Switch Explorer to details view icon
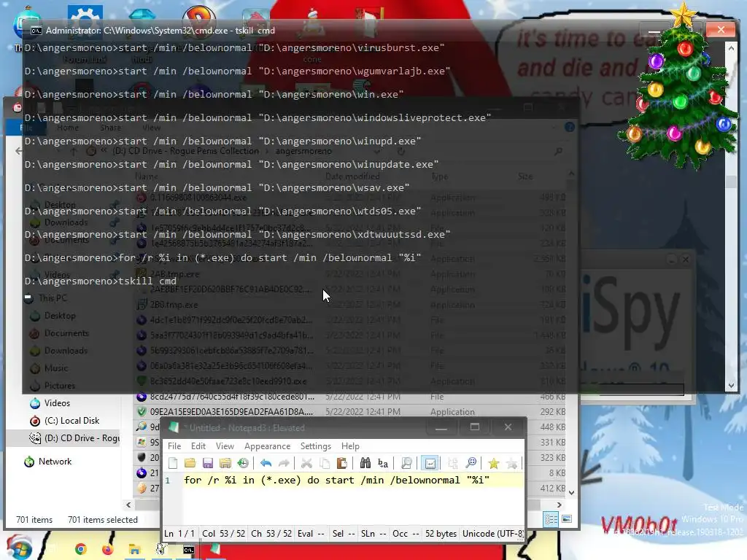The height and width of the screenshot is (560, 747). click(551, 519)
